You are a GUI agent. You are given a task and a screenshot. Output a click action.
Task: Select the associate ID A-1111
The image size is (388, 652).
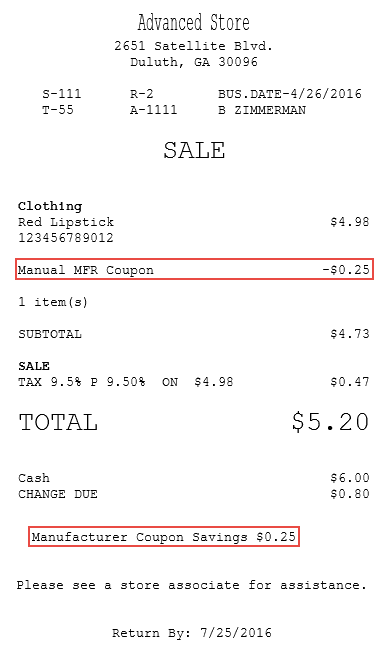153,110
